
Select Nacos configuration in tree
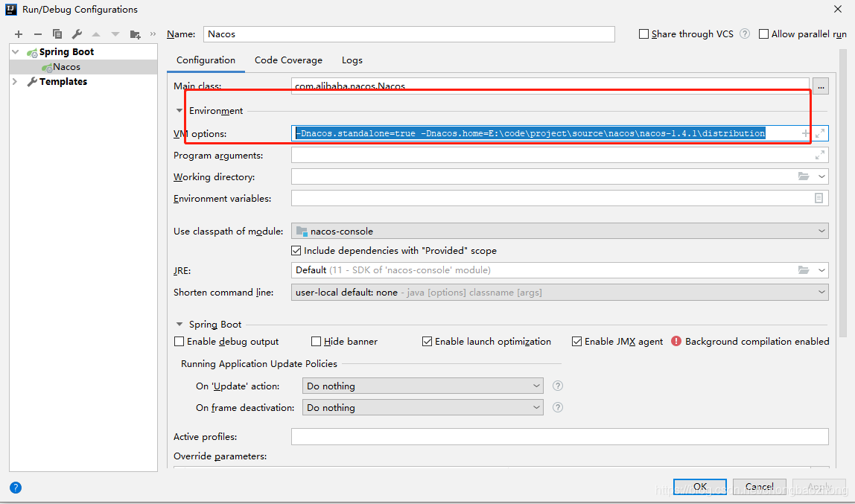tap(83, 66)
